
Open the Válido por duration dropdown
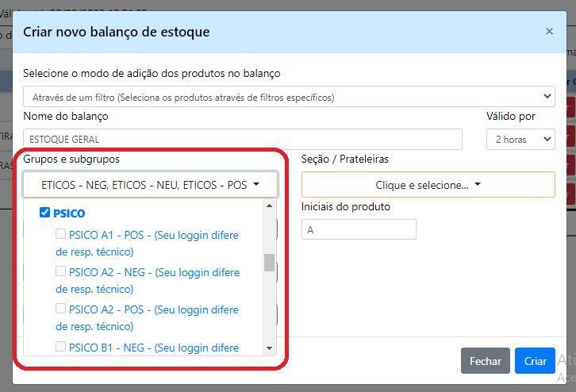pyautogui.click(x=520, y=139)
